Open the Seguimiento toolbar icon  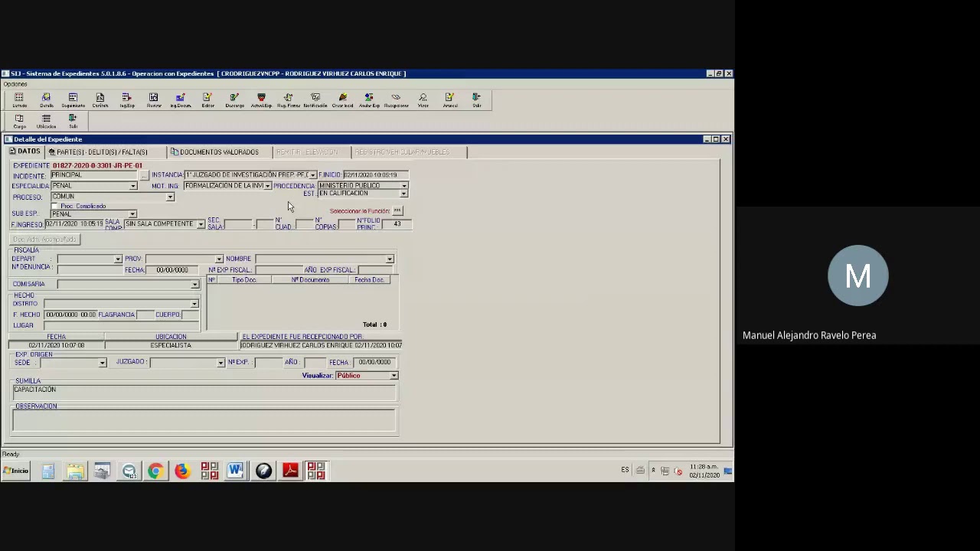coord(73,100)
